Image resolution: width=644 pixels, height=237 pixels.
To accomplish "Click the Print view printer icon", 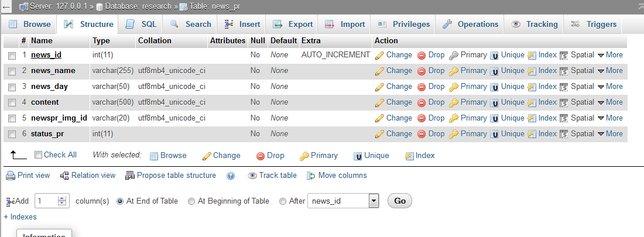I will [11, 176].
